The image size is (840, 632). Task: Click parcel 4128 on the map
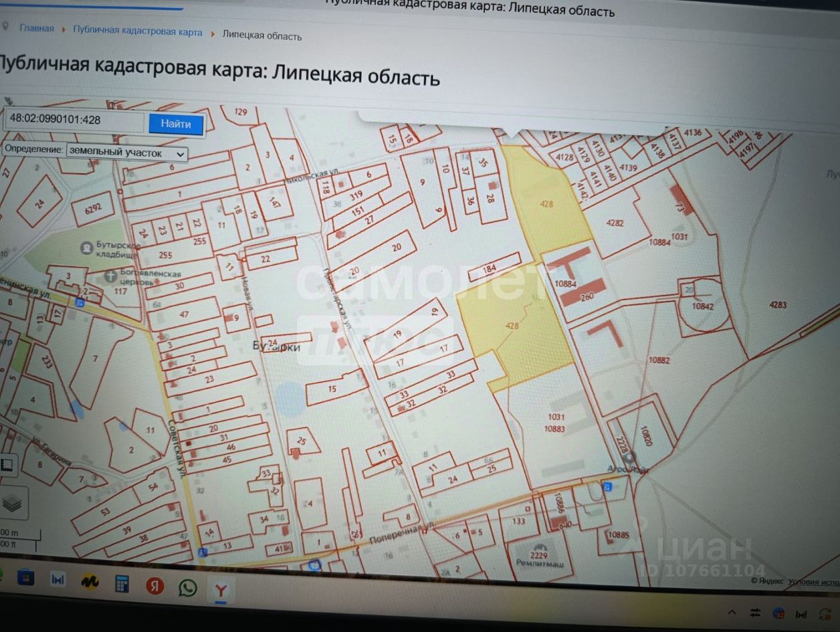click(x=566, y=157)
